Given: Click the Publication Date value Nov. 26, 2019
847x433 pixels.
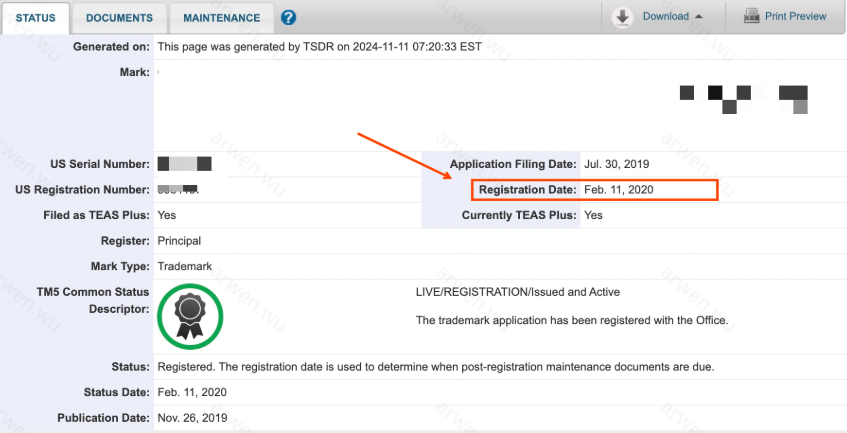Looking at the screenshot, I should (x=193, y=417).
